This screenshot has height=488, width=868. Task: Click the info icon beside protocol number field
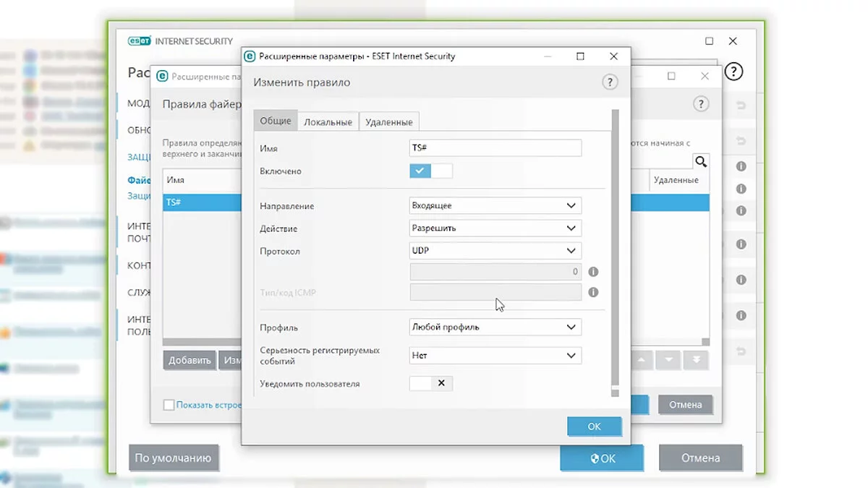tap(593, 272)
